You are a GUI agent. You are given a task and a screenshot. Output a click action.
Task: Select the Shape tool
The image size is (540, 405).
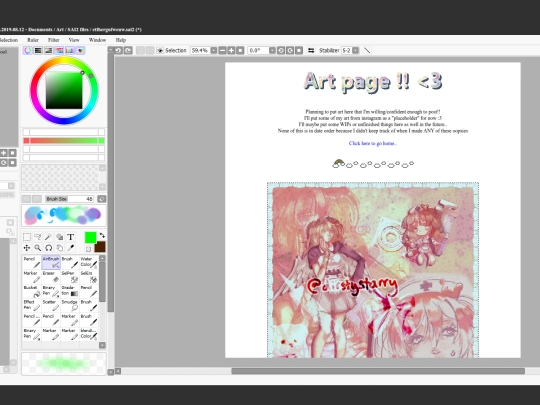[x=59, y=237]
